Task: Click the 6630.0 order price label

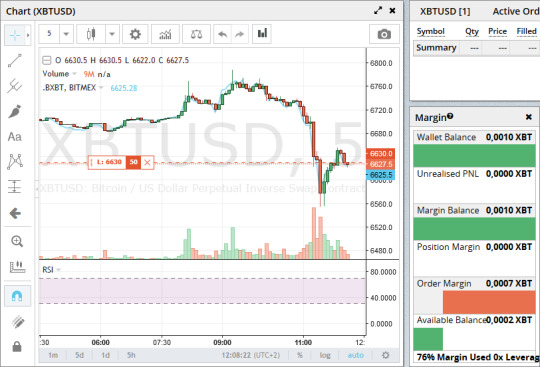Action: click(381, 154)
